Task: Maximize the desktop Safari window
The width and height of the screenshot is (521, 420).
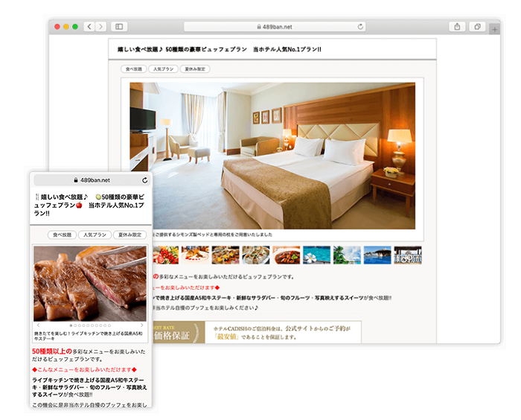Action: tap(75, 27)
